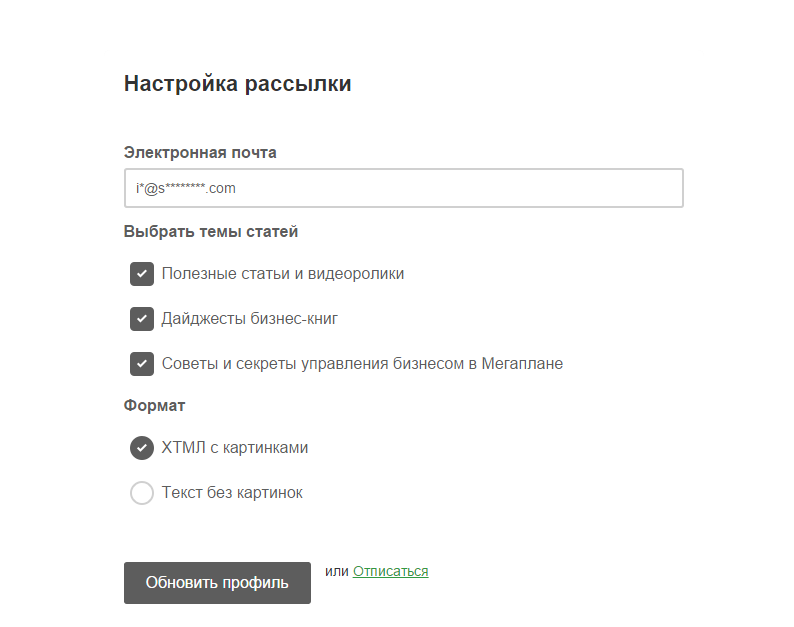The width and height of the screenshot is (794, 627).
Task: Click the word Мегаплане in third topic
Action: point(524,364)
